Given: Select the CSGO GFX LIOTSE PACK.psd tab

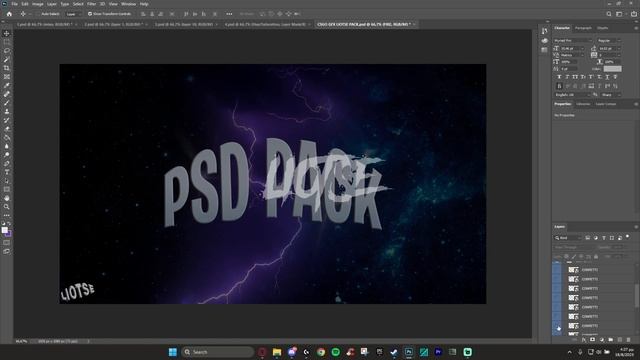Looking at the screenshot, I should [364, 24].
